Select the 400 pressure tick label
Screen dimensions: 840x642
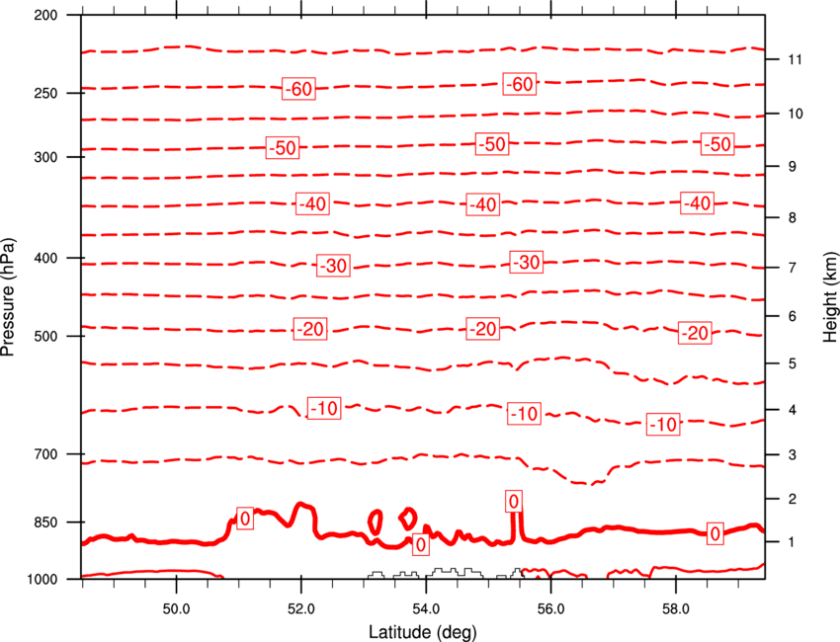45,258
